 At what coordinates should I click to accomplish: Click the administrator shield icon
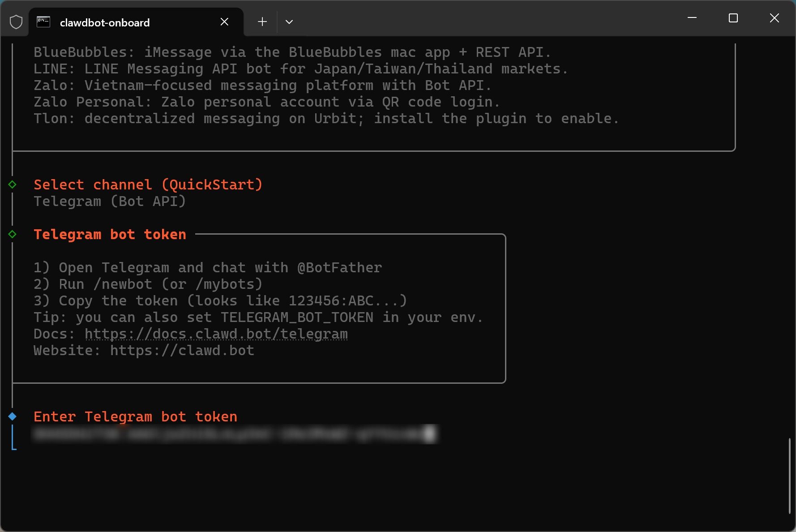pos(16,22)
